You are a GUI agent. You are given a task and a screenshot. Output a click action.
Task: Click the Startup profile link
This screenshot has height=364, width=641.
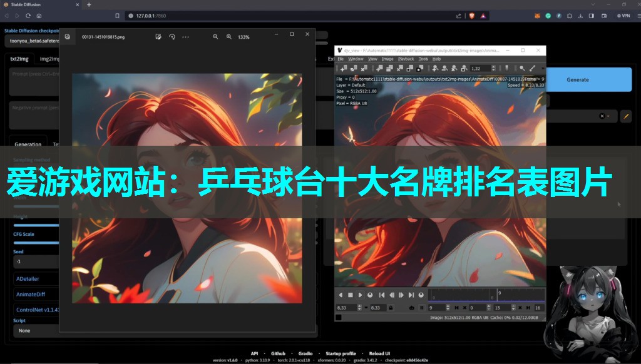(341, 353)
